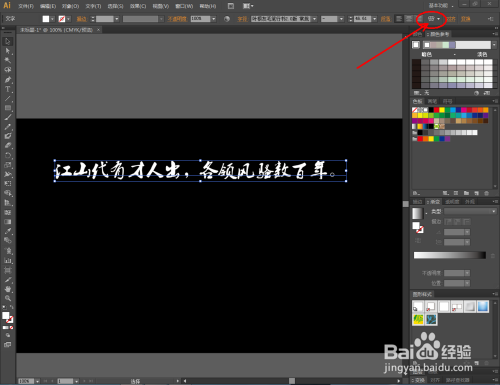The height and width of the screenshot is (385, 500).
Task: Select the Rectangle tool
Action: (x=8, y=108)
